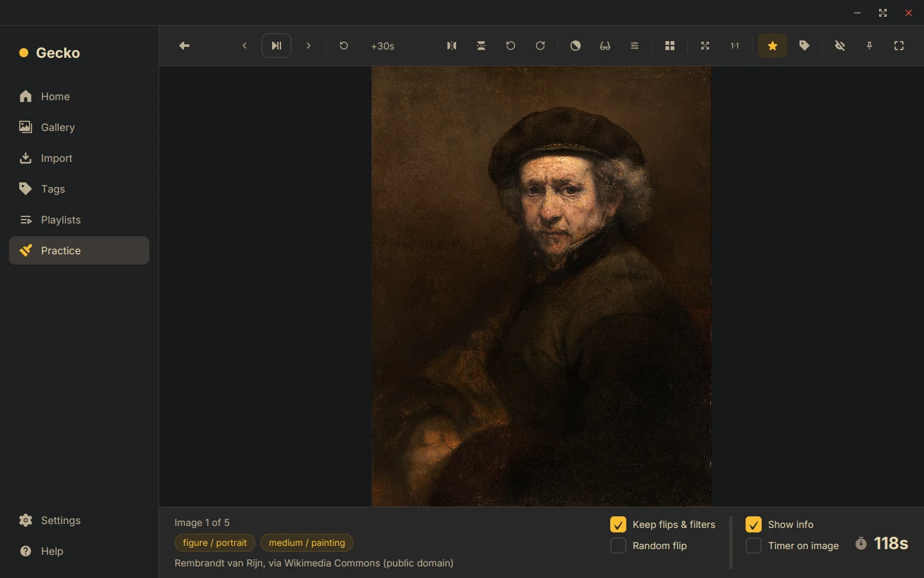Screen dimensions: 924x578
Task: Open Settings from the sidebar
Action: [79, 520]
